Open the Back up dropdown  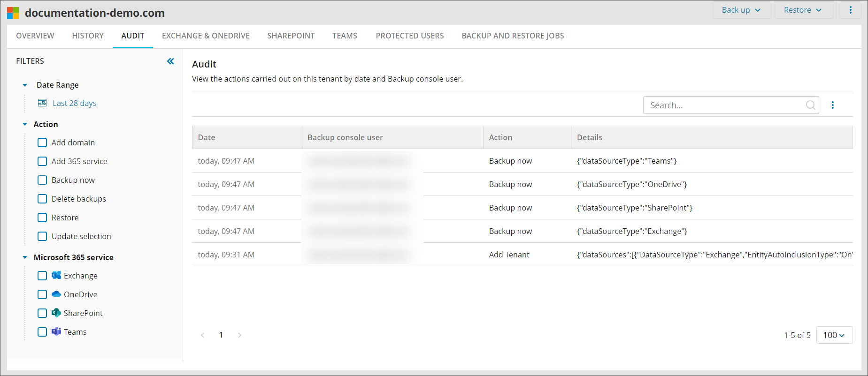pyautogui.click(x=741, y=10)
